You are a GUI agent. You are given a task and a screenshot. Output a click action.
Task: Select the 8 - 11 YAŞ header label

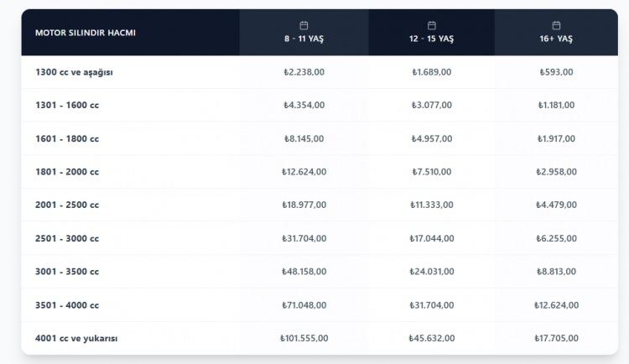point(304,39)
